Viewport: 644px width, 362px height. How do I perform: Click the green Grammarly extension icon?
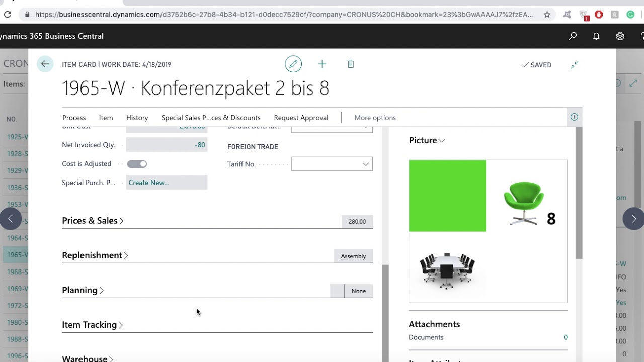point(630,15)
